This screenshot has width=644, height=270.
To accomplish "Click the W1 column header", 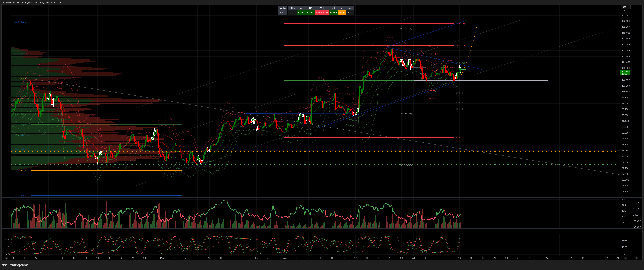I will pos(322,8).
